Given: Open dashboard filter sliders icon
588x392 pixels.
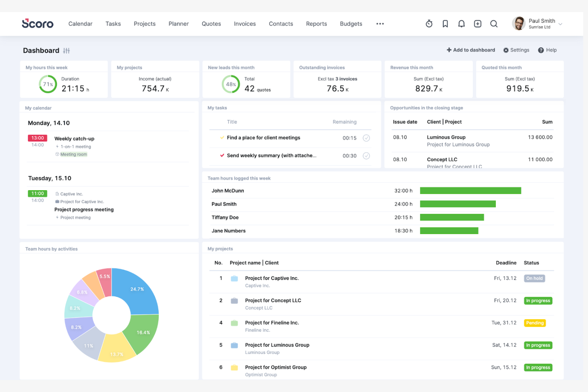Looking at the screenshot, I should coord(66,50).
